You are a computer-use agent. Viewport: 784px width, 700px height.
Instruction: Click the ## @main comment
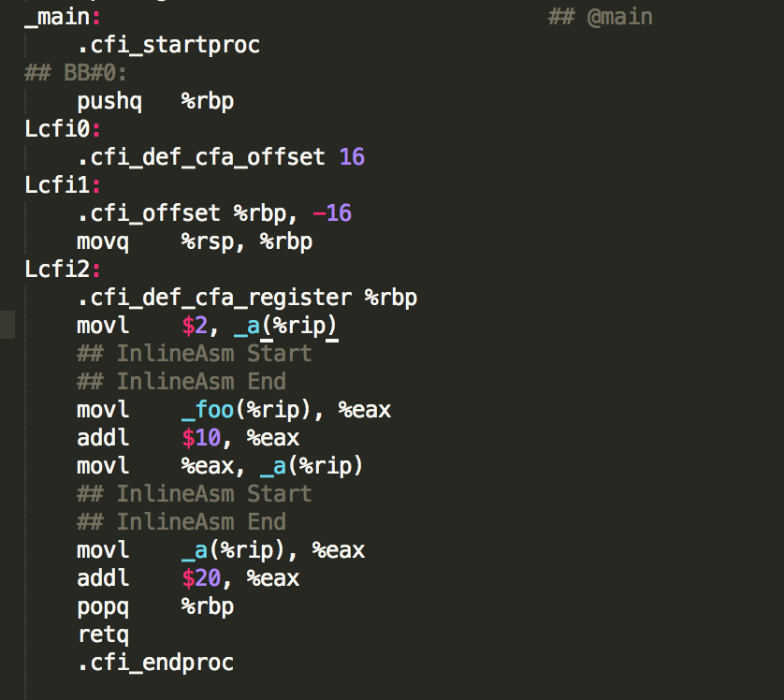click(x=600, y=17)
